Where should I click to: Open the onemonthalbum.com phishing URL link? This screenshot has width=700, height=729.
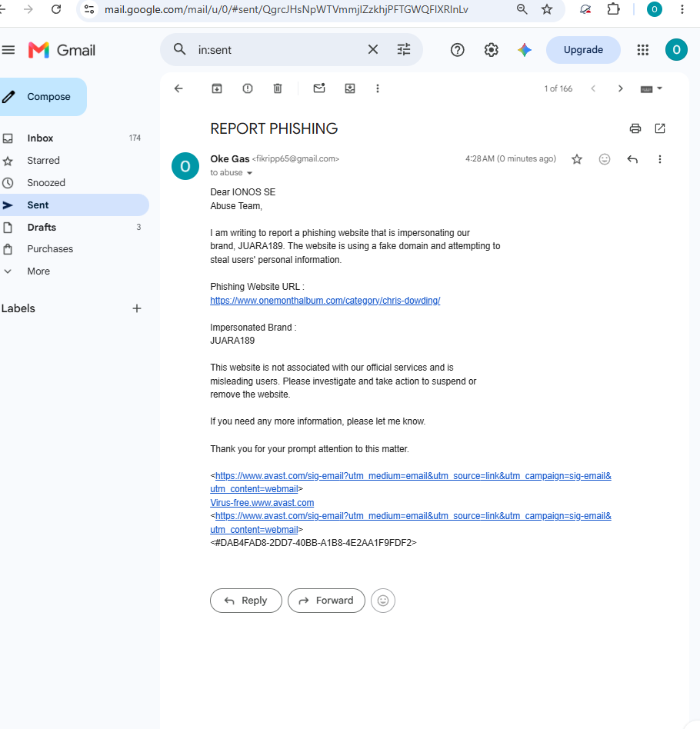click(x=325, y=301)
